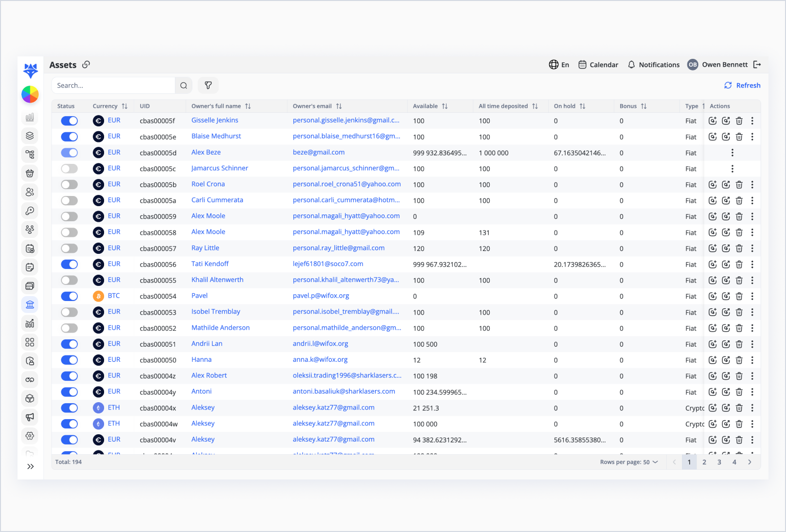Open more options for Alex Beze row
The height and width of the screenshot is (532, 786).
point(732,153)
